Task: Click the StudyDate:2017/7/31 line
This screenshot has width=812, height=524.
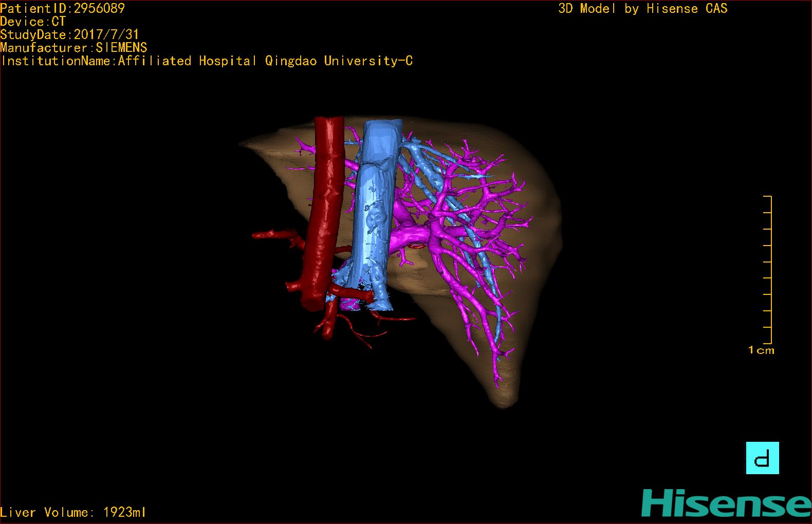Action: pyautogui.click(x=69, y=34)
